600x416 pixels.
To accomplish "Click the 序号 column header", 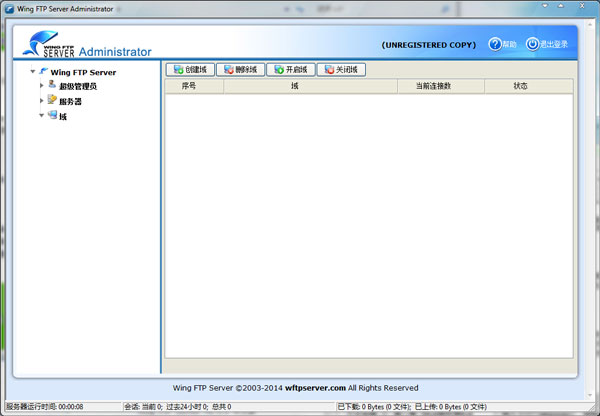I will coord(194,86).
